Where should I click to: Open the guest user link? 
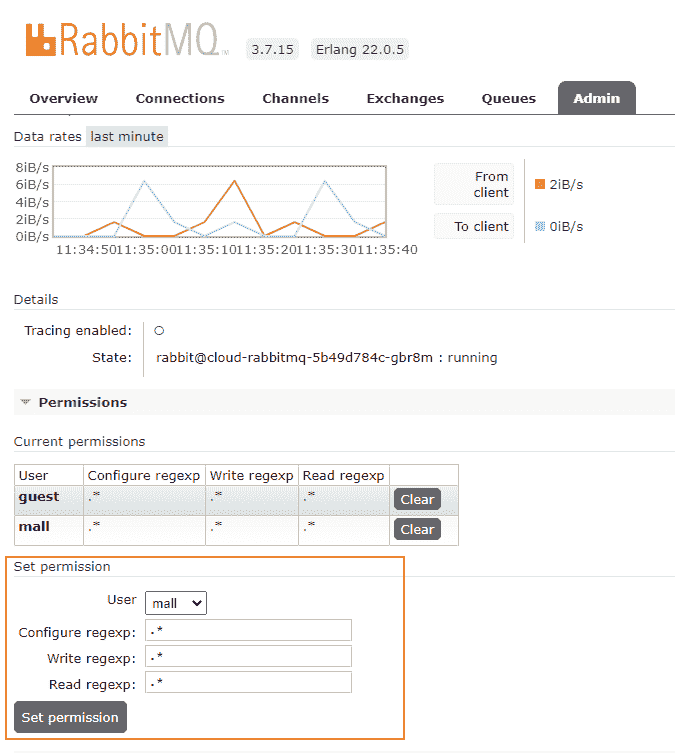tap(39, 497)
